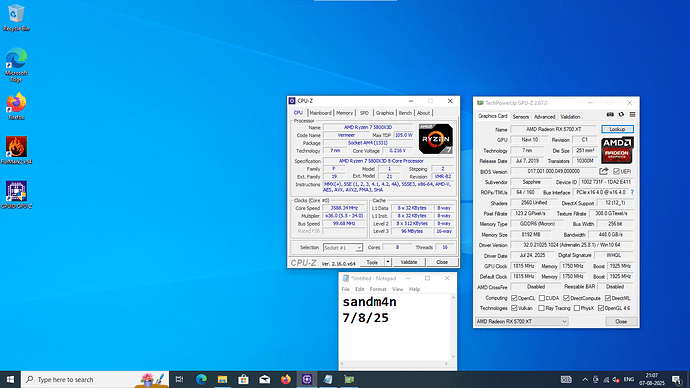690x388 pixels.
Task: Open the AMD Radeon RX 5700 XT GPU selector dropdown
Action: pyautogui.click(x=521, y=322)
